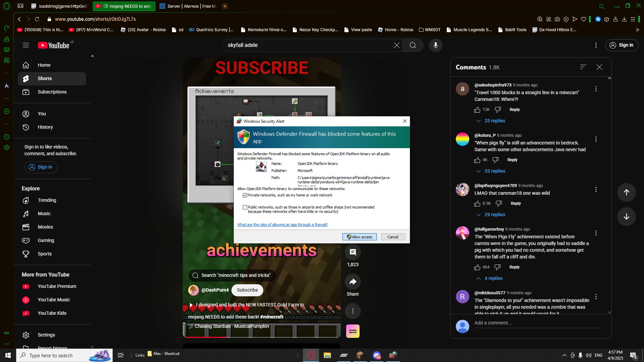Run search with the magnifier button
Image resolution: width=644 pixels, height=362 pixels.
coord(413,45)
